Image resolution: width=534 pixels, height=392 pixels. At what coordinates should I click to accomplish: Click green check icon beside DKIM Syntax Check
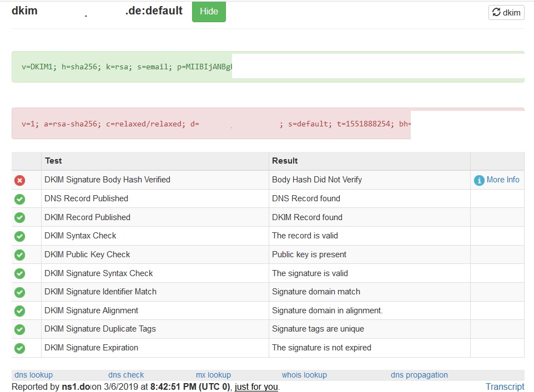(x=20, y=236)
